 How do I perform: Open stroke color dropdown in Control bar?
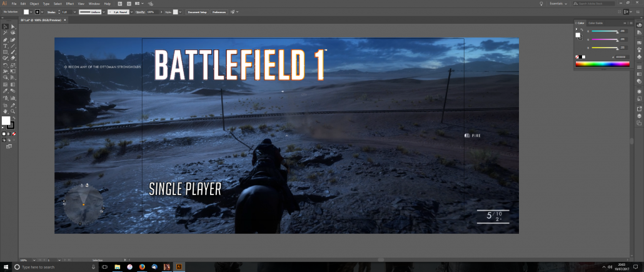click(43, 12)
